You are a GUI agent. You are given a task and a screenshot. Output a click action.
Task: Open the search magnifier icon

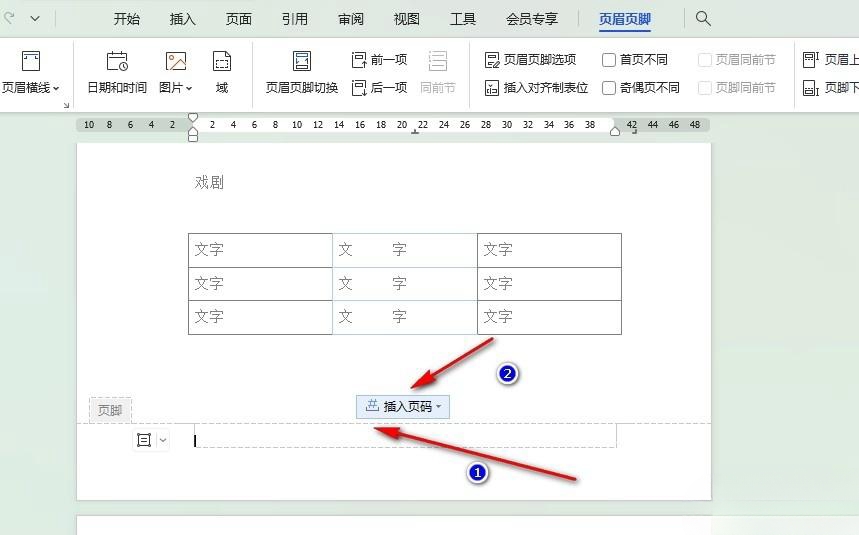tap(703, 19)
